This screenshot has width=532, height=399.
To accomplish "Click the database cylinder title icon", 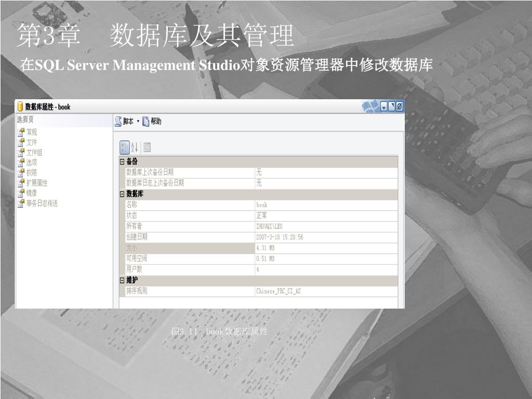I will [x=20, y=107].
